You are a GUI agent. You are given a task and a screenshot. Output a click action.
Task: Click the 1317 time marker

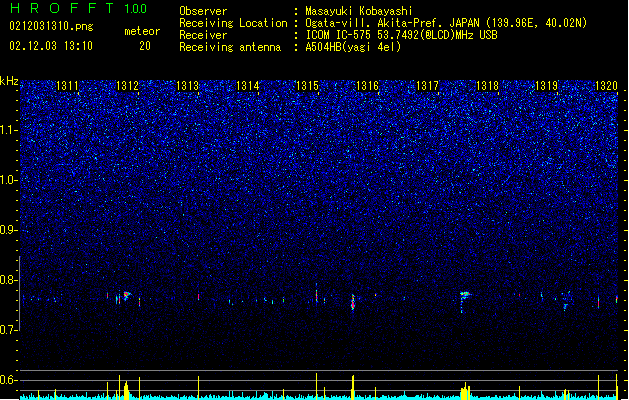(x=427, y=86)
